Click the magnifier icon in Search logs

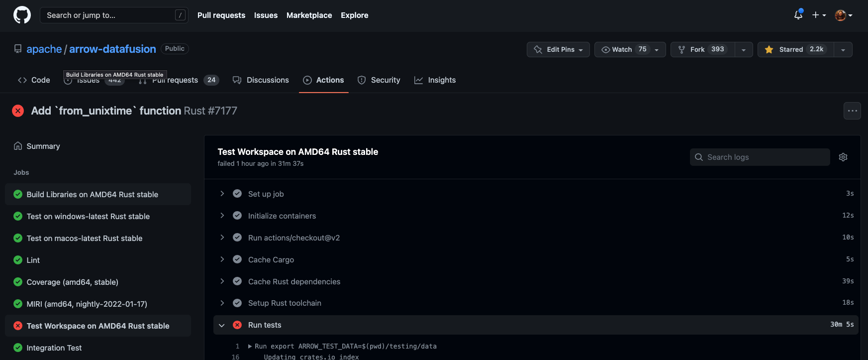[699, 157]
